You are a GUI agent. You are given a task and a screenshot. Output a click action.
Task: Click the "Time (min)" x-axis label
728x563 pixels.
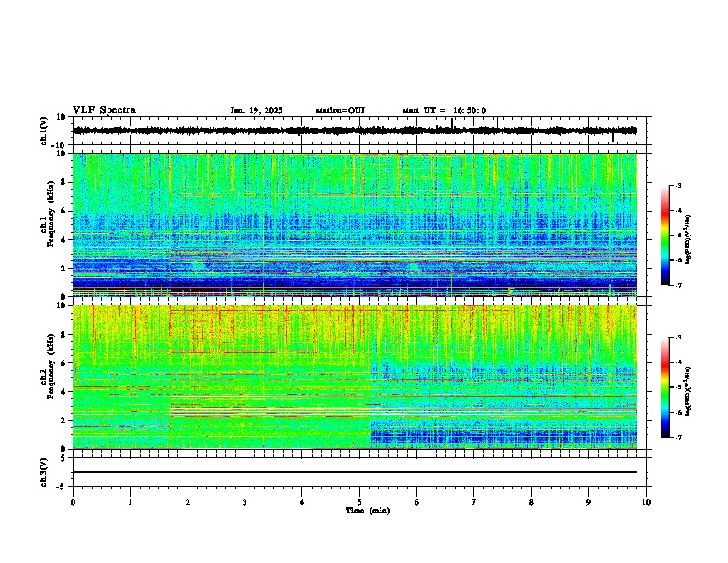(x=368, y=511)
